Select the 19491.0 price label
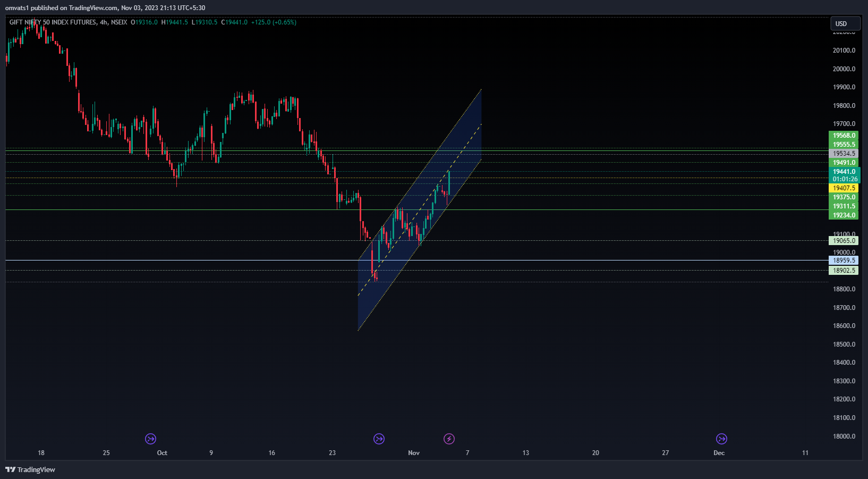The image size is (868, 479). 844,163
